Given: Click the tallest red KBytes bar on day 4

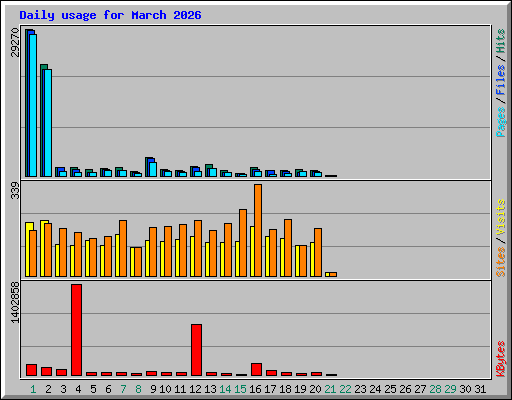Looking at the screenshot, I should [76, 330].
